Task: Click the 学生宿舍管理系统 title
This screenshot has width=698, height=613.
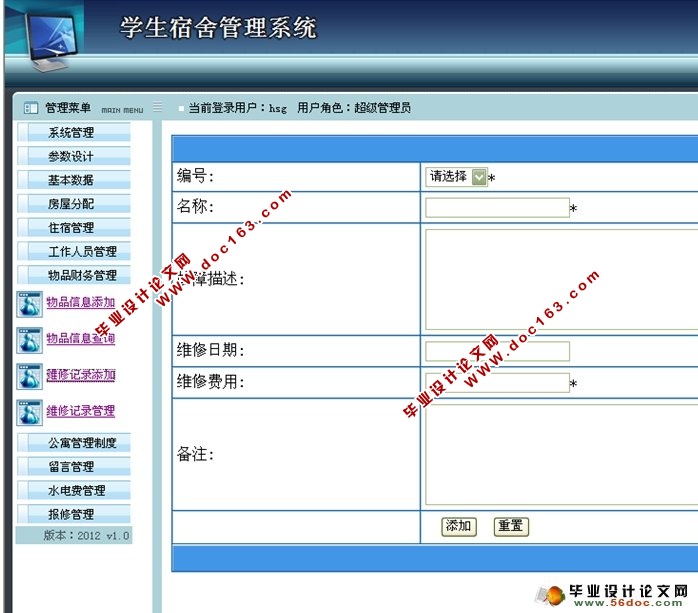Action: point(218,27)
